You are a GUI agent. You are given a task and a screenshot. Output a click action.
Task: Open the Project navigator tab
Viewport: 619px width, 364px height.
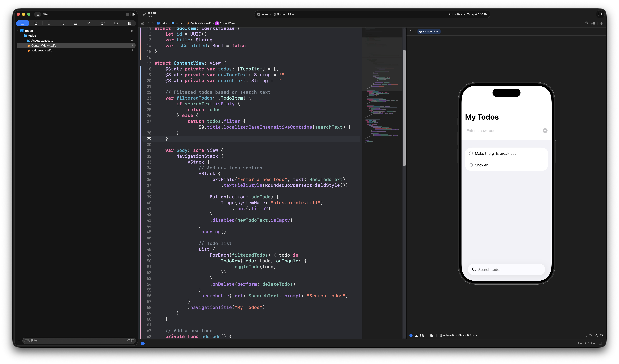pos(23,23)
